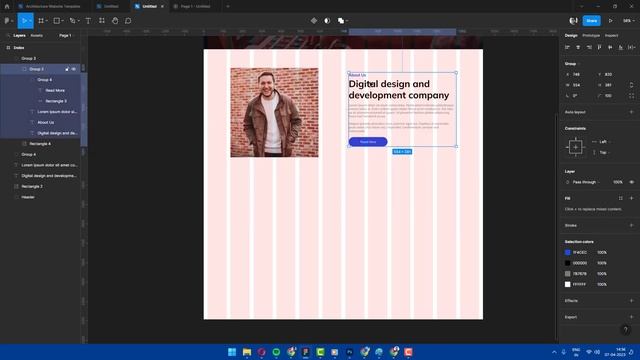Open Boolean operations dropdown arrow
Image resolution: width=640 pixels, height=360 pixels.
coord(347,21)
